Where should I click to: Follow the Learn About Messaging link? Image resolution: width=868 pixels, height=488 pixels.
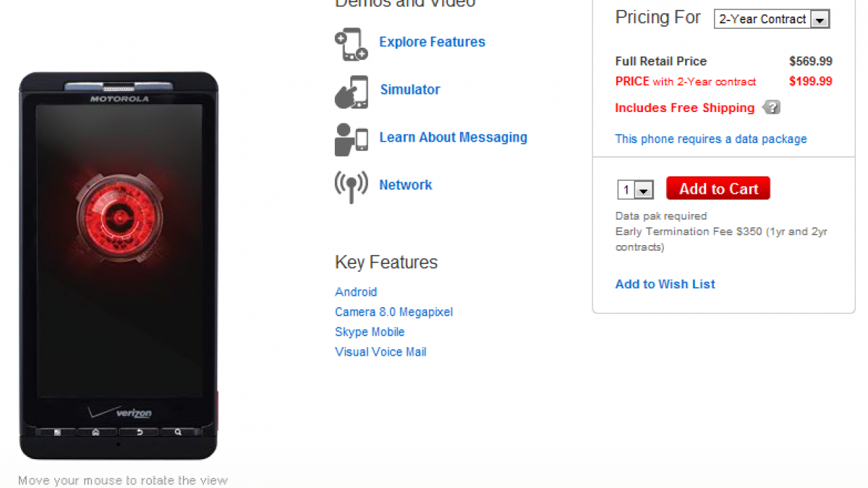point(453,137)
